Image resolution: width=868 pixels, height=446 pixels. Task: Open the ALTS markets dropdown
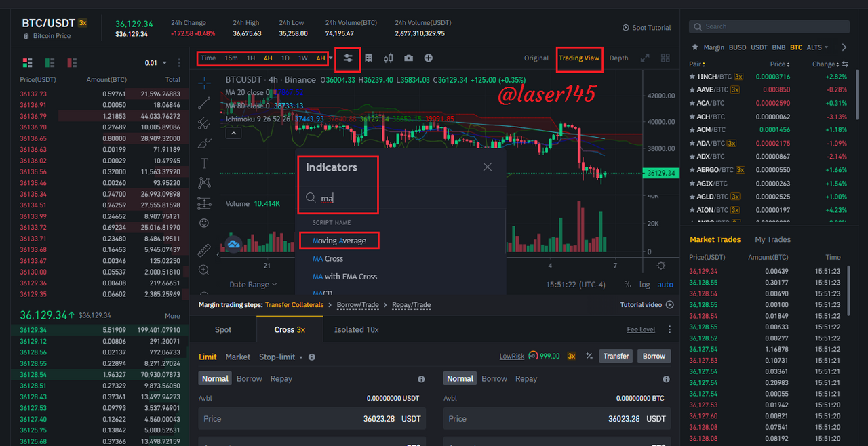point(817,47)
